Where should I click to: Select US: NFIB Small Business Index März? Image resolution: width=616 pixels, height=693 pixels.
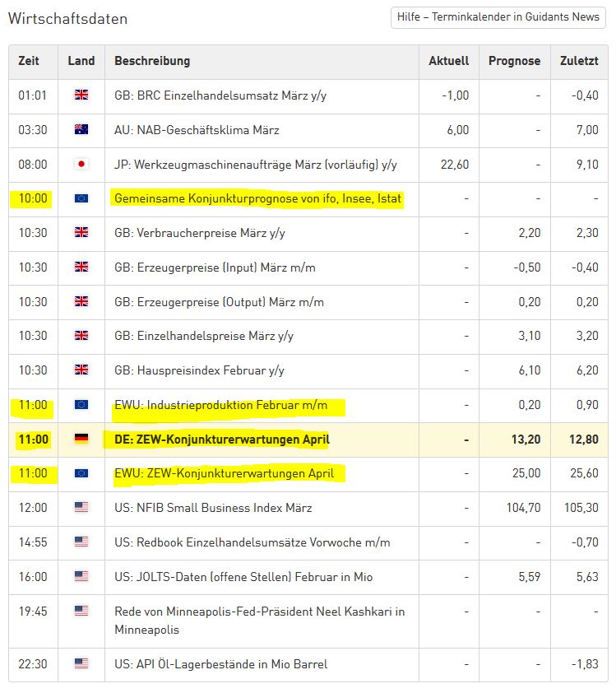point(213,508)
